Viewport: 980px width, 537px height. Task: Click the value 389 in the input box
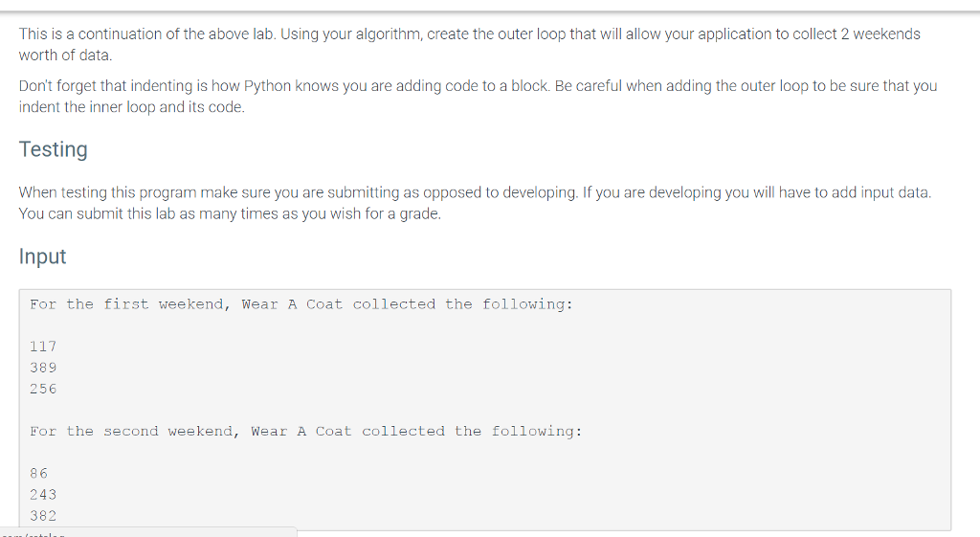click(x=43, y=368)
